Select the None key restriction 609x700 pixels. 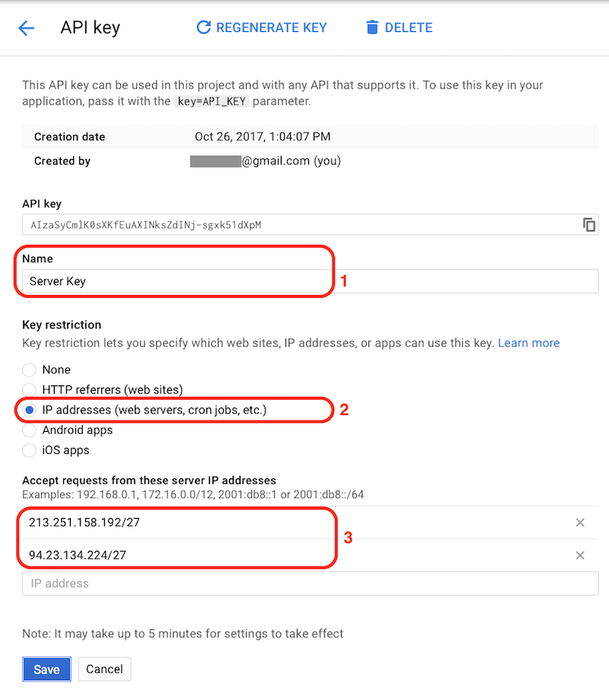[30, 370]
